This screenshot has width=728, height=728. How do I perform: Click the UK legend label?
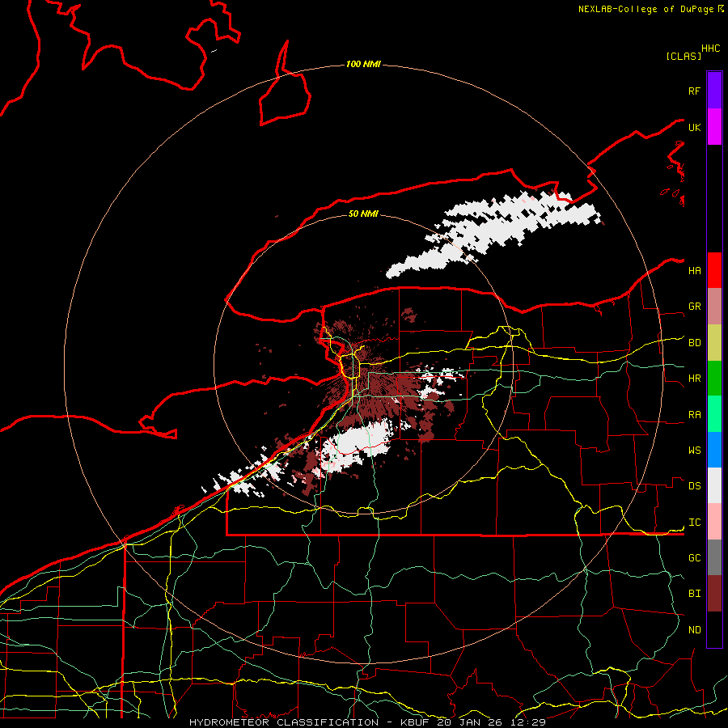pyautogui.click(x=694, y=127)
